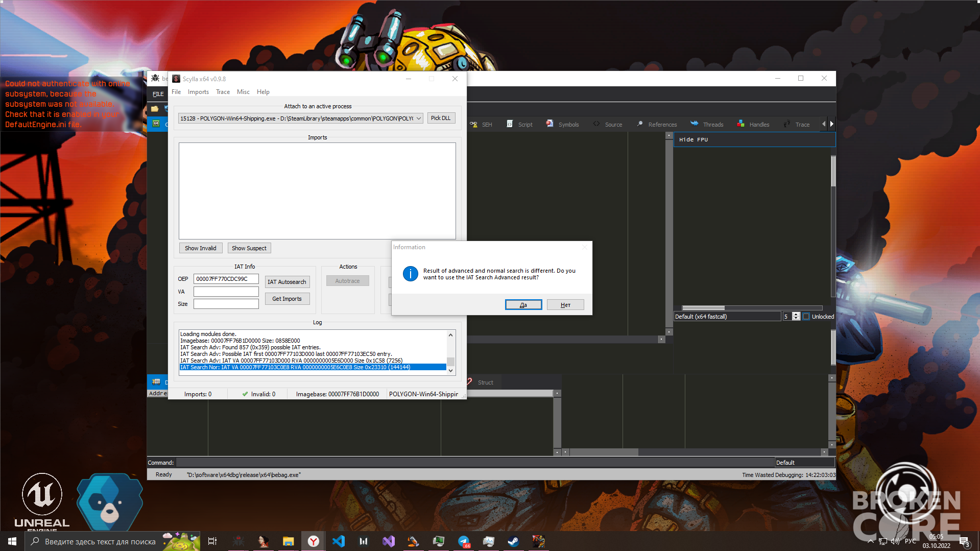Screen dimensions: 980x551
Task: Click the Scylla logo icon in title bar
Action: tap(176, 79)
